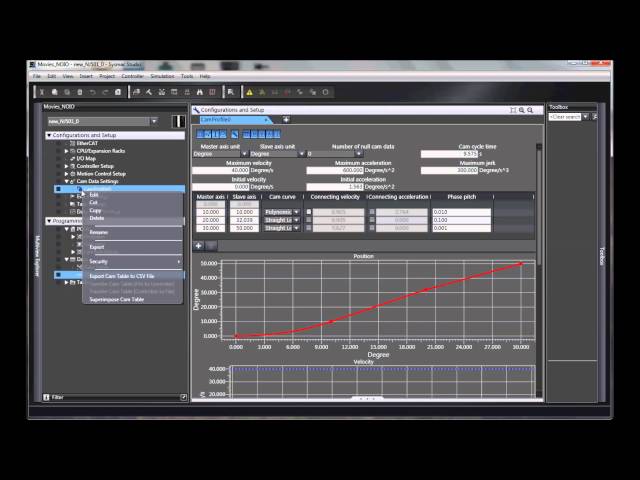Click the red square icon beside binoculars

click(212, 92)
